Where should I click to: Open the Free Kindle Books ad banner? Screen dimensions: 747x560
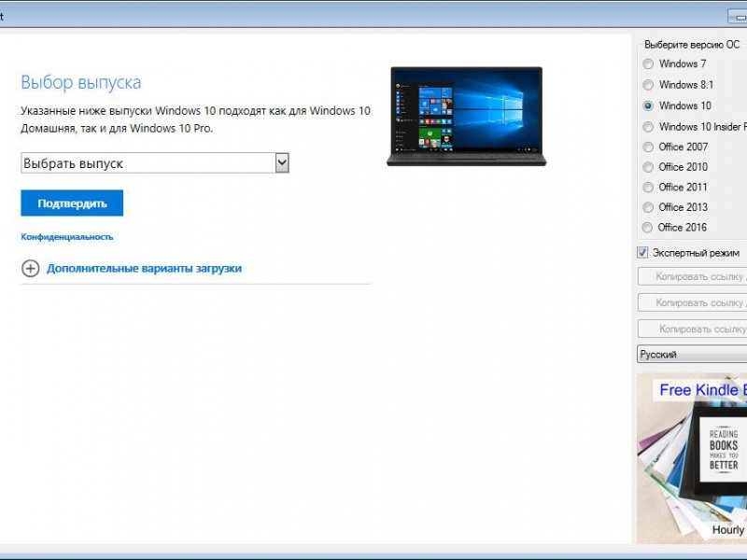point(692,458)
